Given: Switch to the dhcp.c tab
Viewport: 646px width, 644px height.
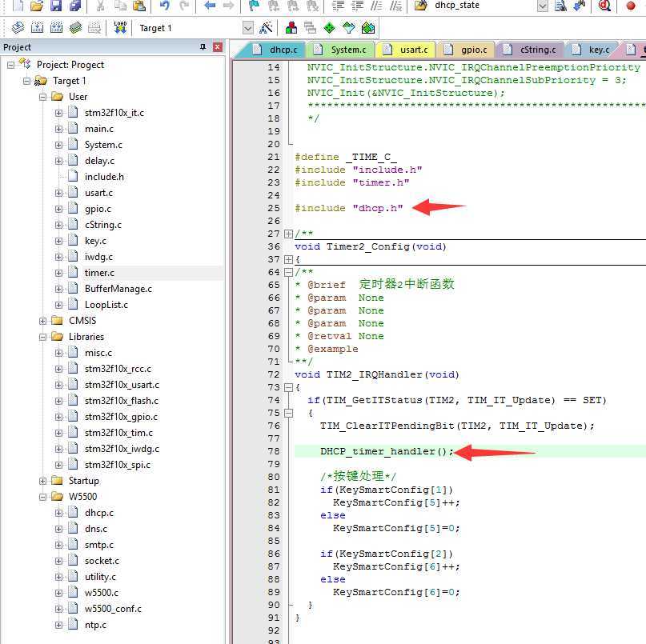Looking at the screenshot, I should tap(277, 50).
